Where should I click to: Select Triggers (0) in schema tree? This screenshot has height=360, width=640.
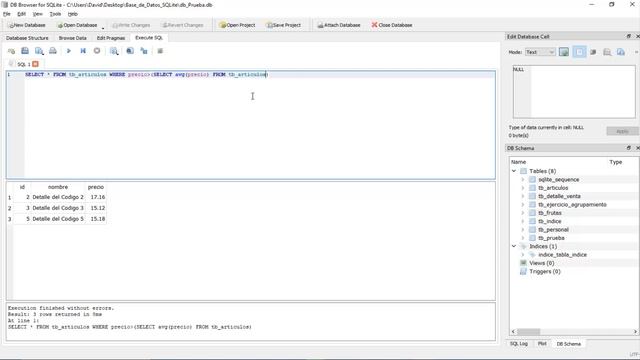coord(545,271)
